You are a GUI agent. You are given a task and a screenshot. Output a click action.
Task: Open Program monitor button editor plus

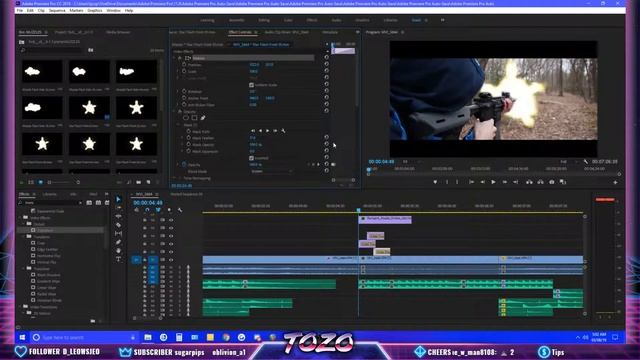(x=616, y=182)
